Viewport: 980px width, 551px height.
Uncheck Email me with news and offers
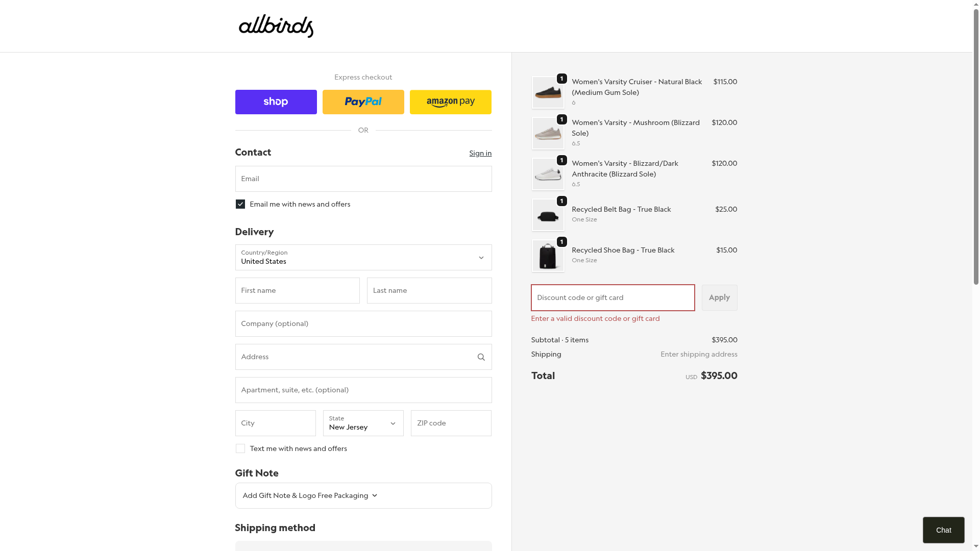(240, 204)
